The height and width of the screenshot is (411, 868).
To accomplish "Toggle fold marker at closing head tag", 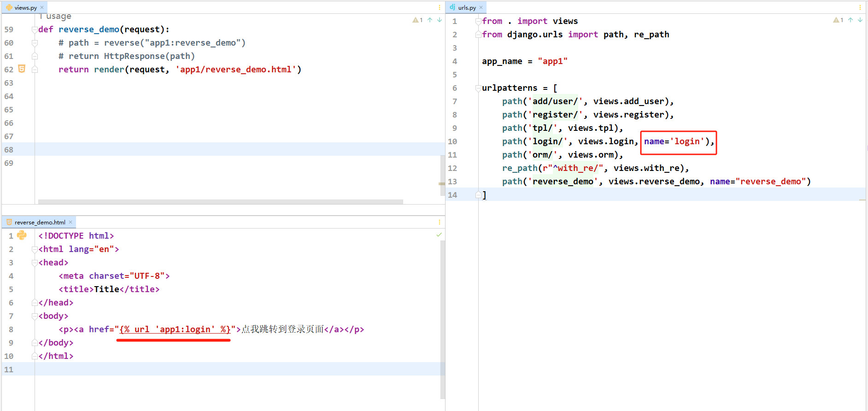I will click(x=35, y=303).
